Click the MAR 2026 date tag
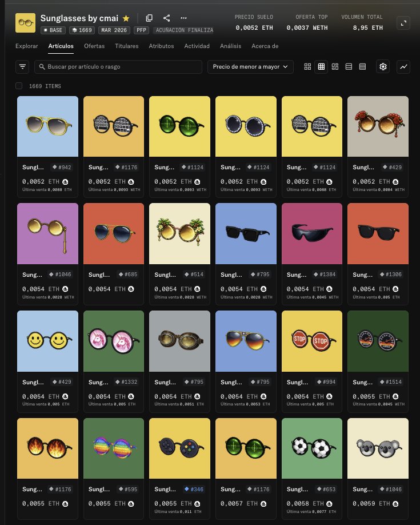Screen dimensions: 420x525 click(114, 30)
